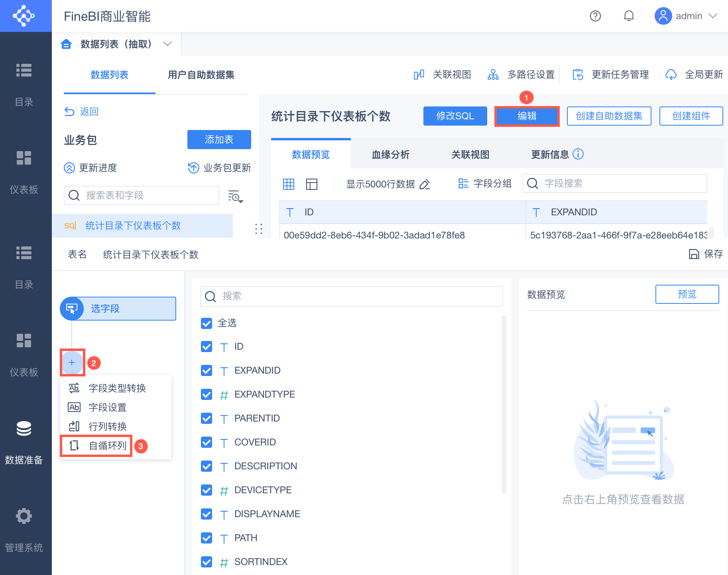Click the 创建自助数据集 button
728x575 pixels.
click(x=609, y=116)
